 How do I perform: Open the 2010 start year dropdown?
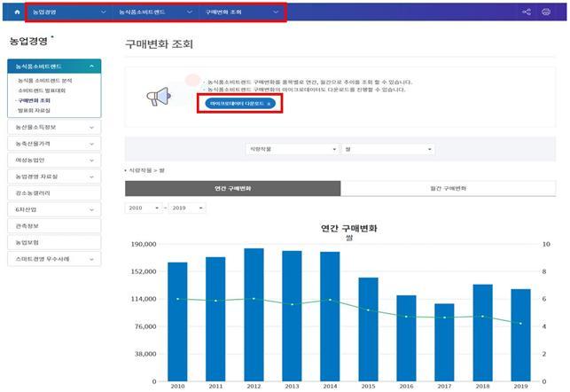143,208
